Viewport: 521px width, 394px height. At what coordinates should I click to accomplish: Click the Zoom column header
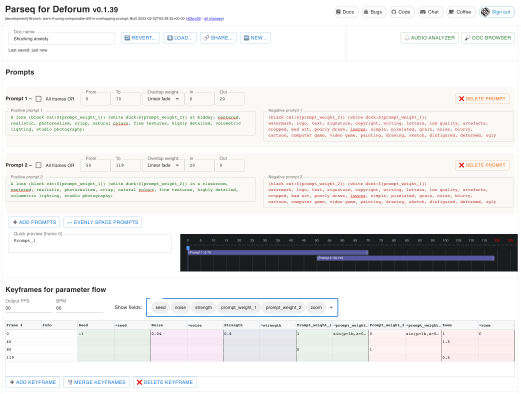[x=460, y=325]
